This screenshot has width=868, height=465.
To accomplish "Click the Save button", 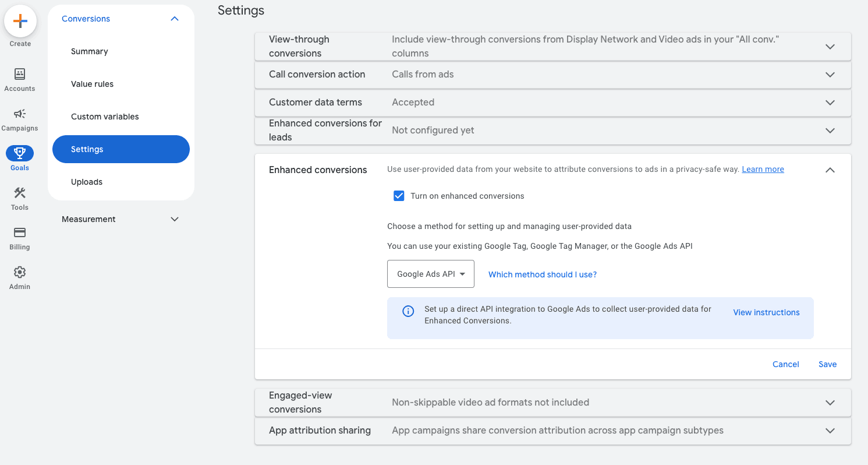I will pos(827,364).
